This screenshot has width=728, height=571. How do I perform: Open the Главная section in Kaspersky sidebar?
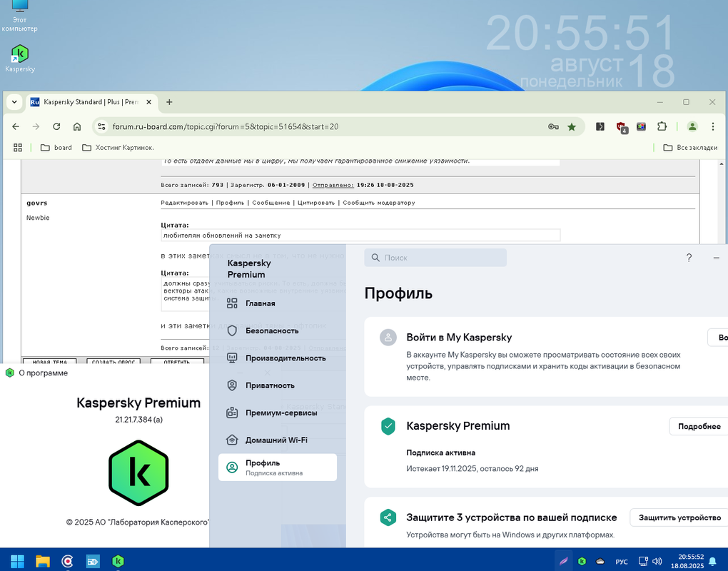click(x=277, y=303)
